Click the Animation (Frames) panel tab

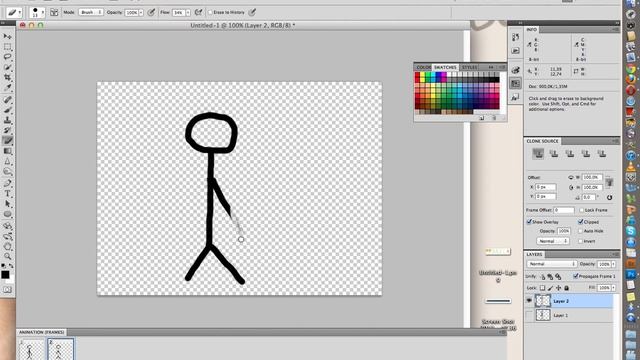41,332
